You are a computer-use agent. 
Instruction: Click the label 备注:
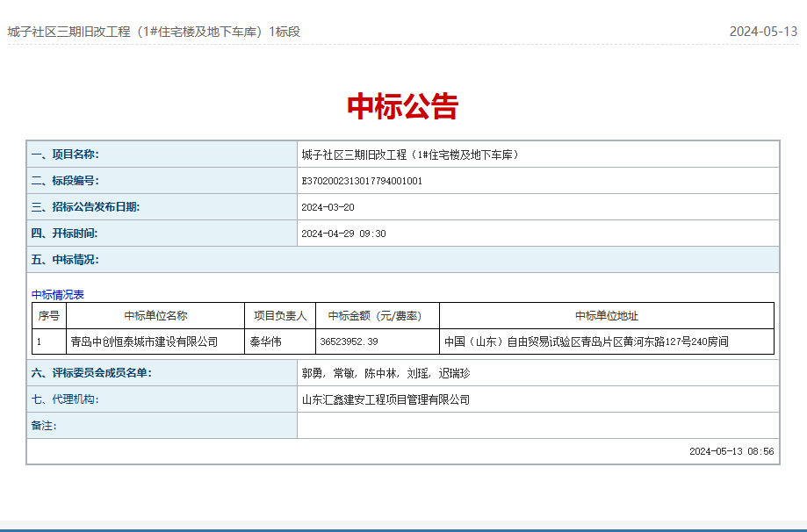[44, 426]
